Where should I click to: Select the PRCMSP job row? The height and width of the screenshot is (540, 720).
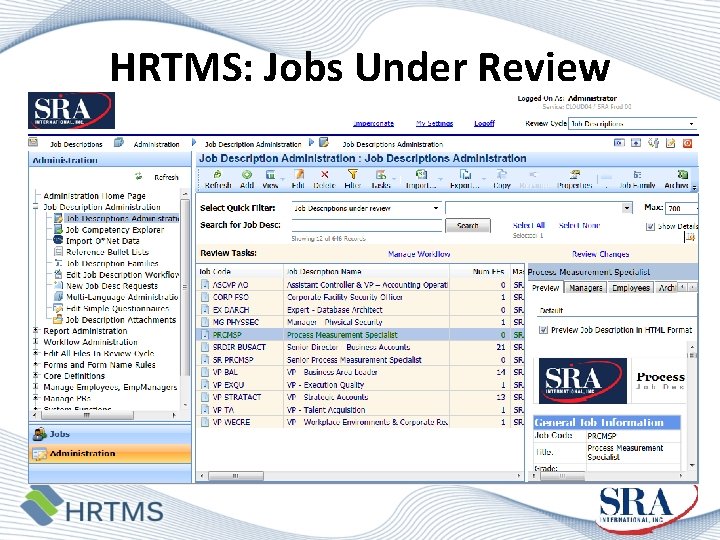point(360,335)
